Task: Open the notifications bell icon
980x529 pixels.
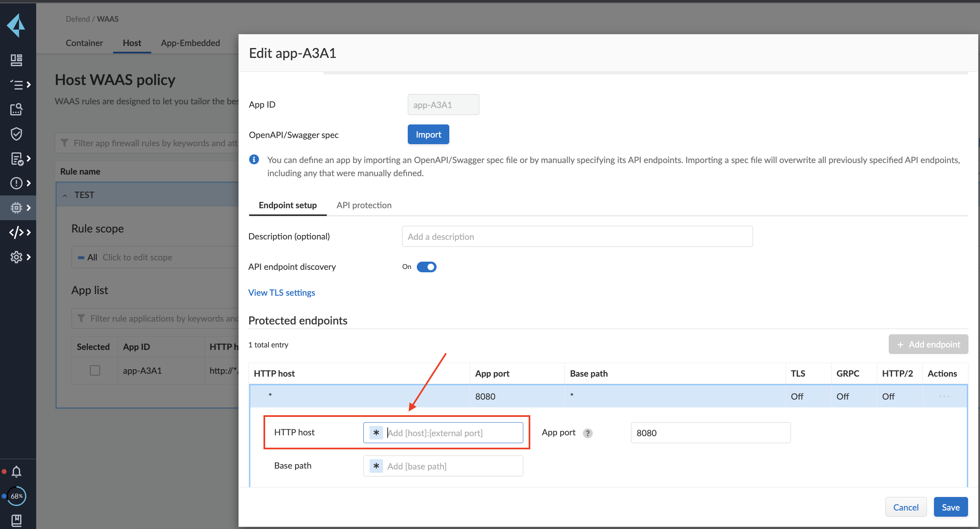Action: tap(16, 471)
